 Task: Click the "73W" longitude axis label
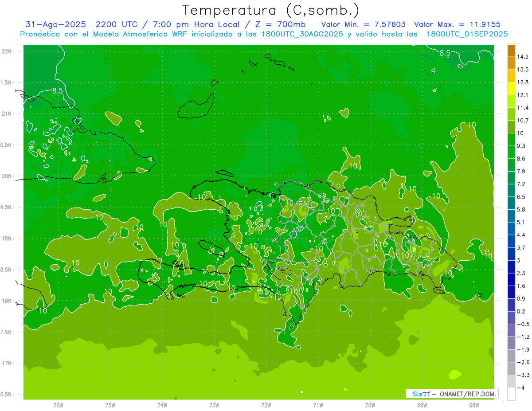[214, 405]
